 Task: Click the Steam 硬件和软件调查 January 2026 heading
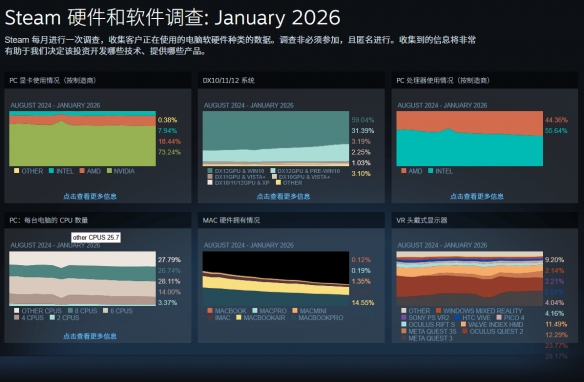(173, 18)
